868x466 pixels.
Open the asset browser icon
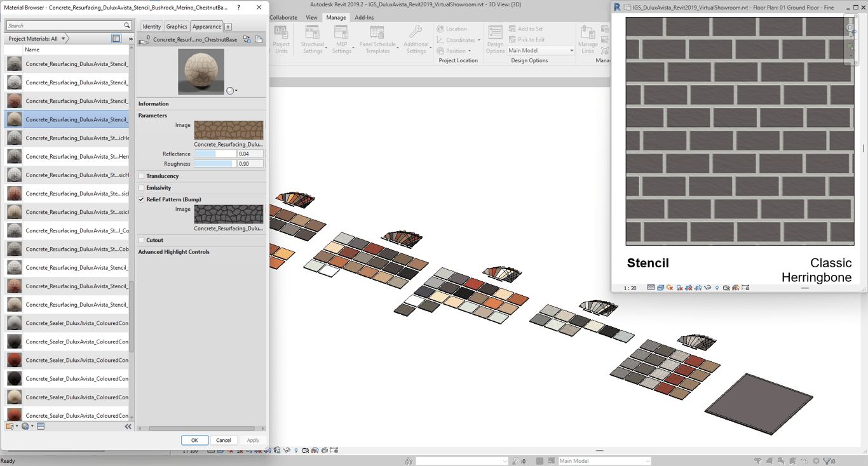(41, 427)
